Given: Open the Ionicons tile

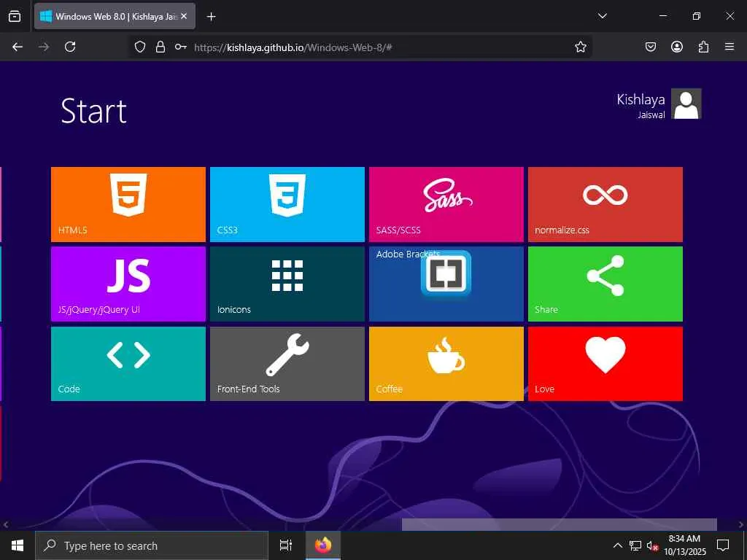Looking at the screenshot, I should coord(287,284).
